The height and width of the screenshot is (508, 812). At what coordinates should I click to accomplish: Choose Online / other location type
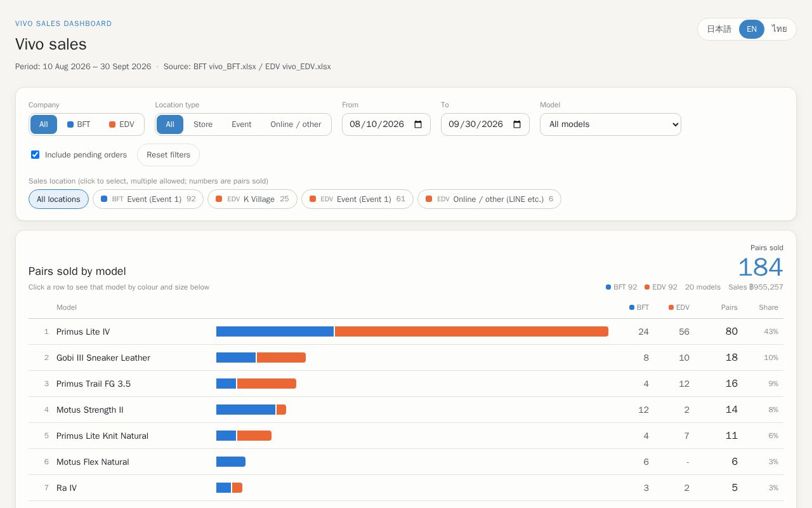tap(296, 124)
